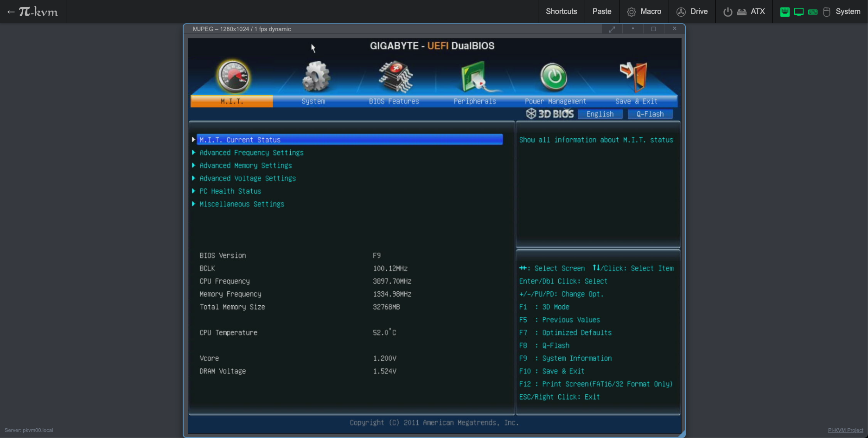Click the dot button in stream titlebar

point(633,29)
